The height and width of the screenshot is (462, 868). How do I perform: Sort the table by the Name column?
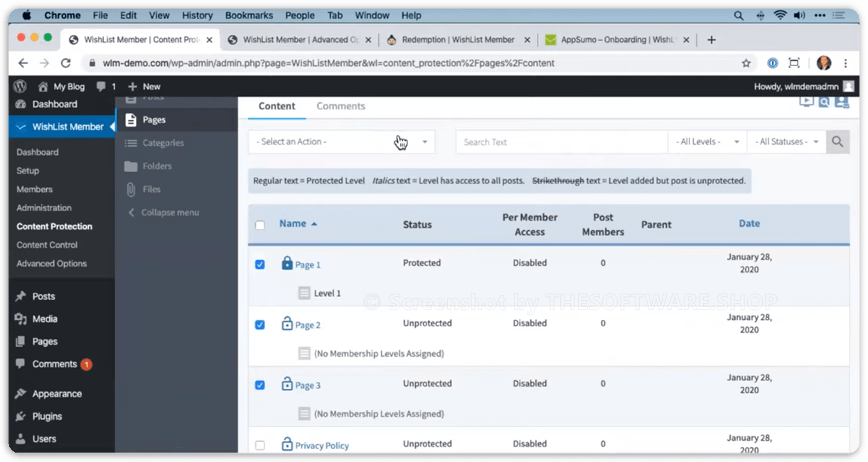pyautogui.click(x=298, y=224)
